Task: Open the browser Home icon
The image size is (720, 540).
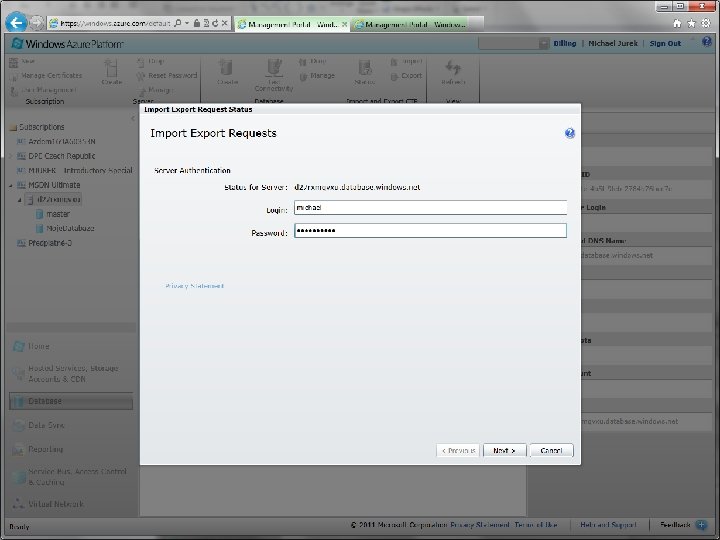Action: point(677,23)
